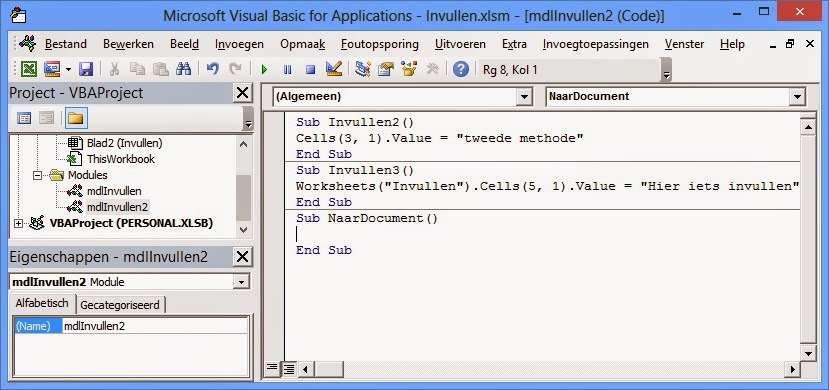
Task: Open the Invoegen menu
Action: (x=240, y=44)
